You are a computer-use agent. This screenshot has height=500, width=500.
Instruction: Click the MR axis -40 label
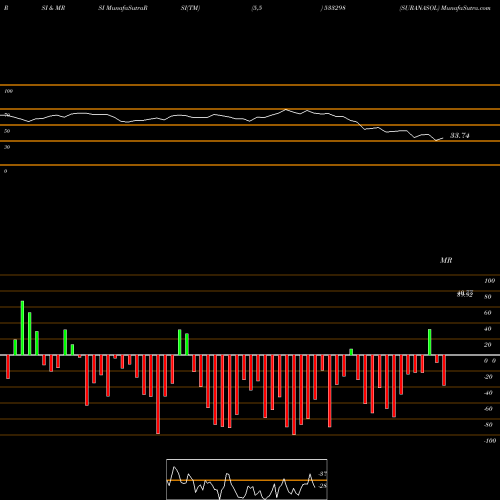point(488,393)
